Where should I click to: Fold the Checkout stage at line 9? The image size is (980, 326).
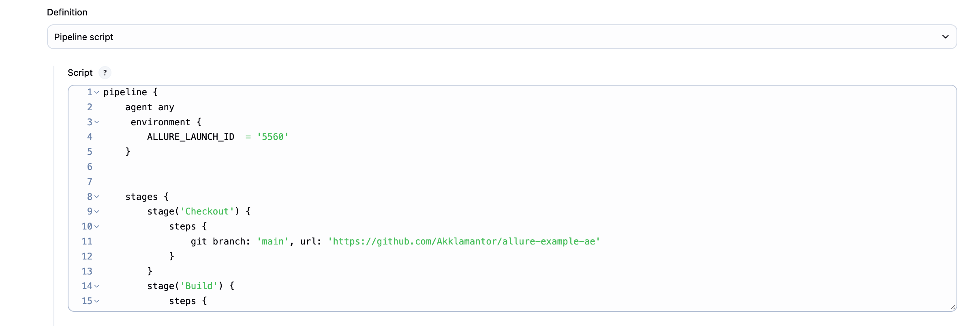[97, 212]
